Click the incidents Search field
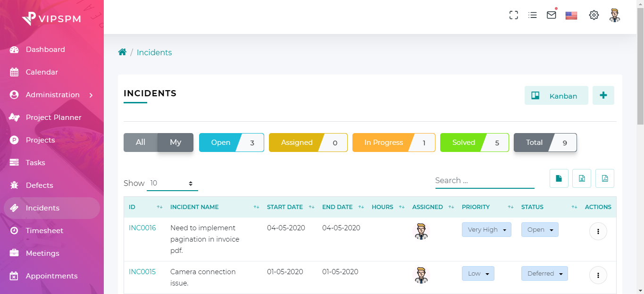 [485, 180]
